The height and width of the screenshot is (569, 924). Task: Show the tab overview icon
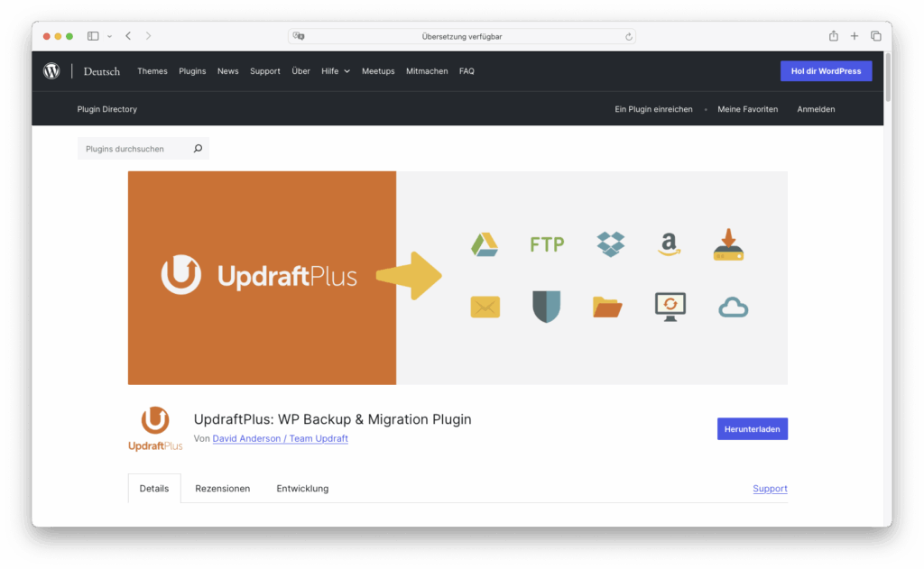tap(875, 36)
